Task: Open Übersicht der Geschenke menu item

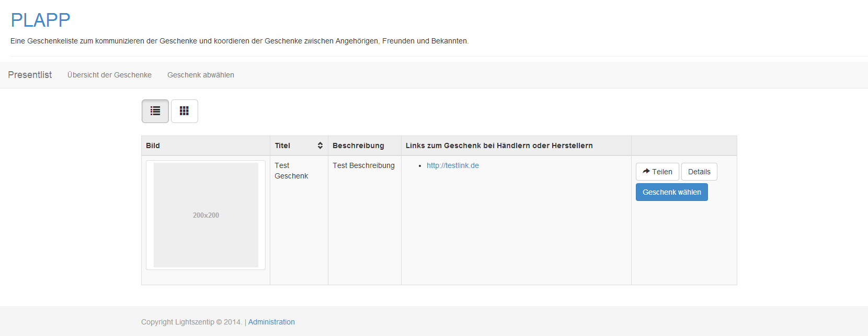Action: 109,75
